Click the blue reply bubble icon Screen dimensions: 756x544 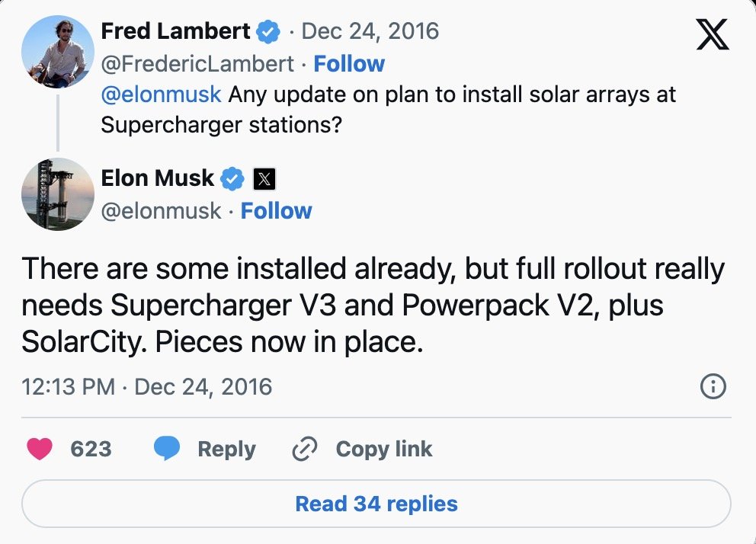click(x=167, y=450)
